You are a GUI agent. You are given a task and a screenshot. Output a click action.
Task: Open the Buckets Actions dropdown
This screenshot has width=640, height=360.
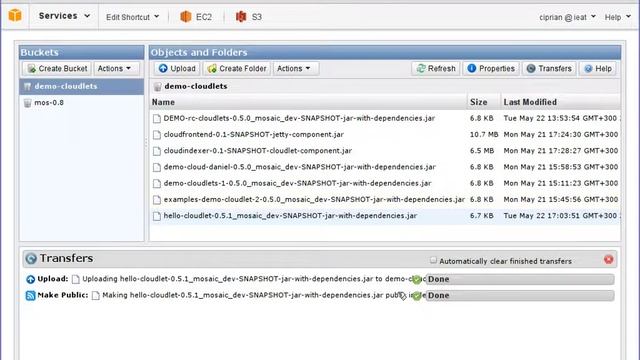115,69
